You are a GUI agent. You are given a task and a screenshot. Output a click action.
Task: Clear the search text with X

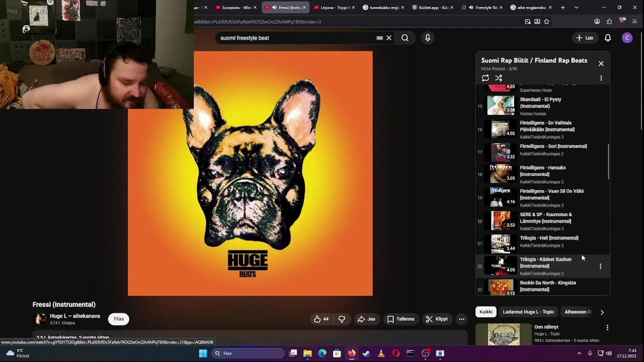[x=389, y=38]
